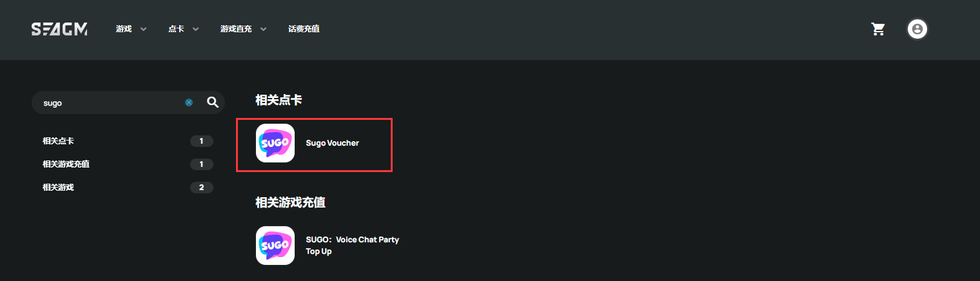The width and height of the screenshot is (980, 281).
Task: Open the 点卡 menu label
Action: [x=176, y=29]
